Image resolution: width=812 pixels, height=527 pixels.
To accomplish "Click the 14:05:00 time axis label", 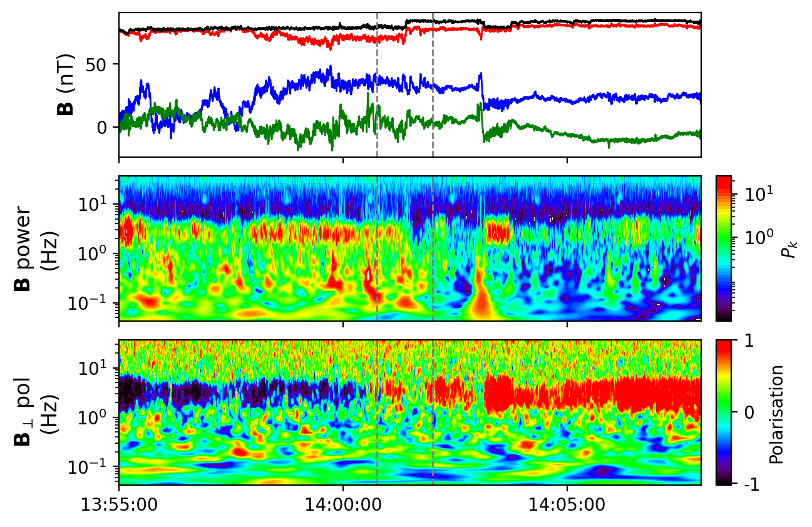I will 567,504.
